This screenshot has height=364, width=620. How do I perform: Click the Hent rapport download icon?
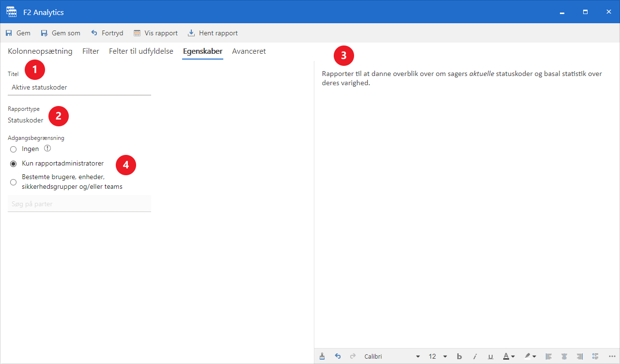click(191, 33)
